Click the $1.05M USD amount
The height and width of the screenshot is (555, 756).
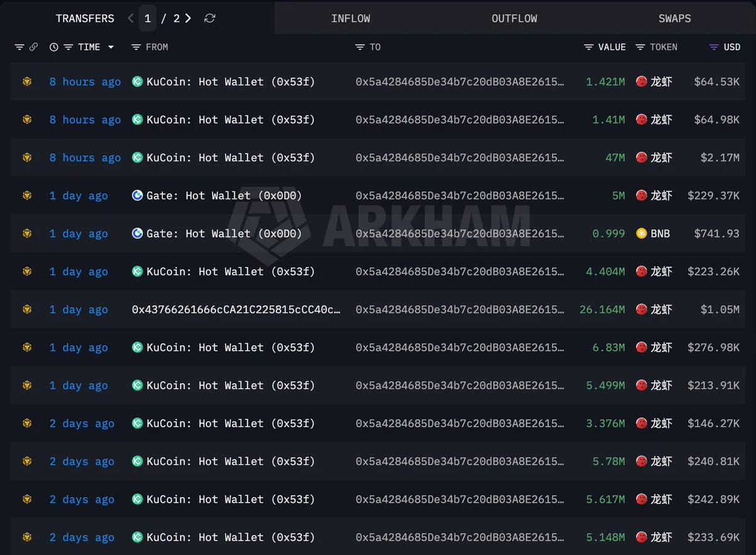[x=720, y=309]
